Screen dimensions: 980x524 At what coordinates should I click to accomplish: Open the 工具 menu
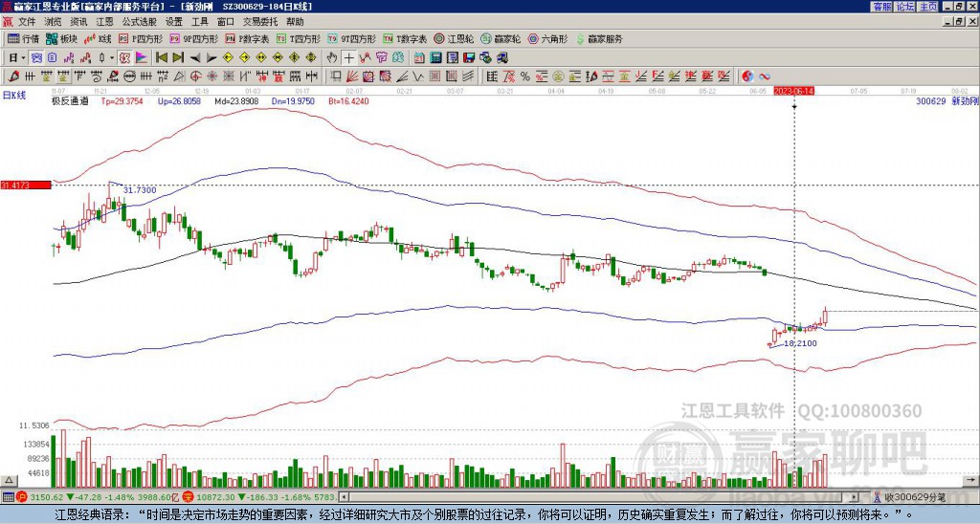click(200, 22)
